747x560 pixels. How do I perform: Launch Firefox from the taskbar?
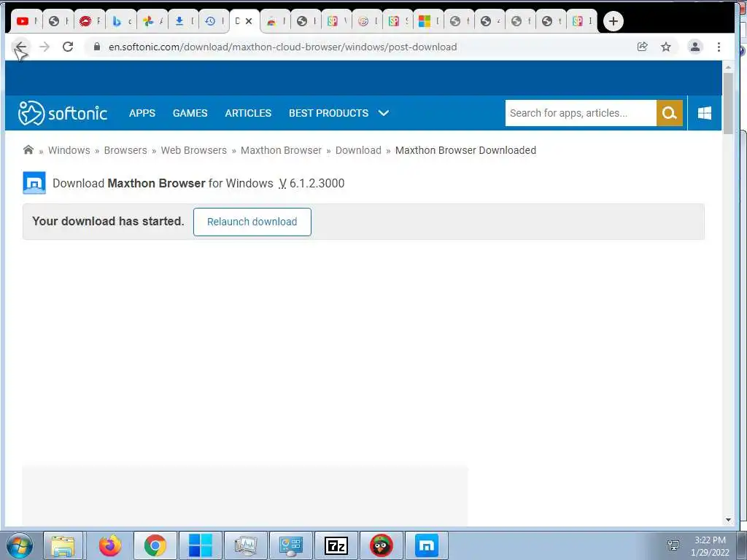coord(110,545)
